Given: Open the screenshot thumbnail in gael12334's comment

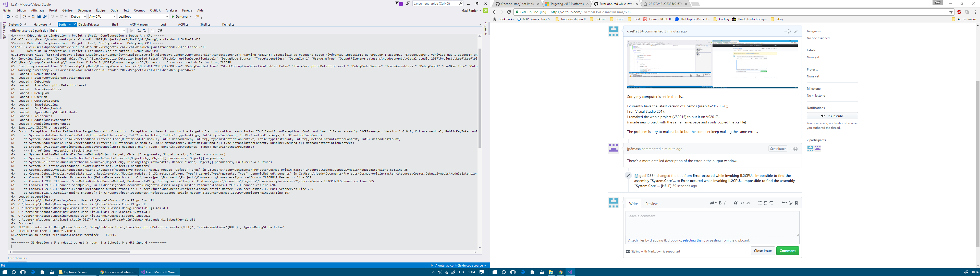Looking at the screenshot, I should [712, 64].
